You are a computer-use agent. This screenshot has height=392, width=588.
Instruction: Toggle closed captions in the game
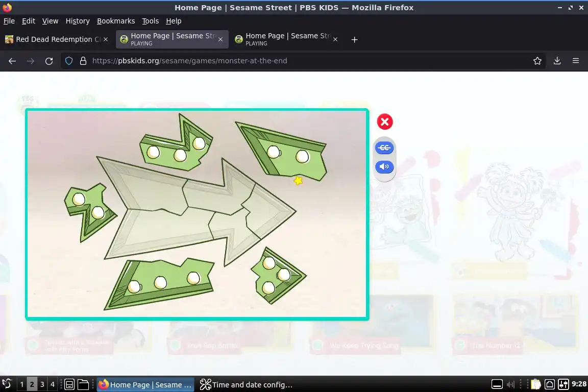[x=384, y=148]
